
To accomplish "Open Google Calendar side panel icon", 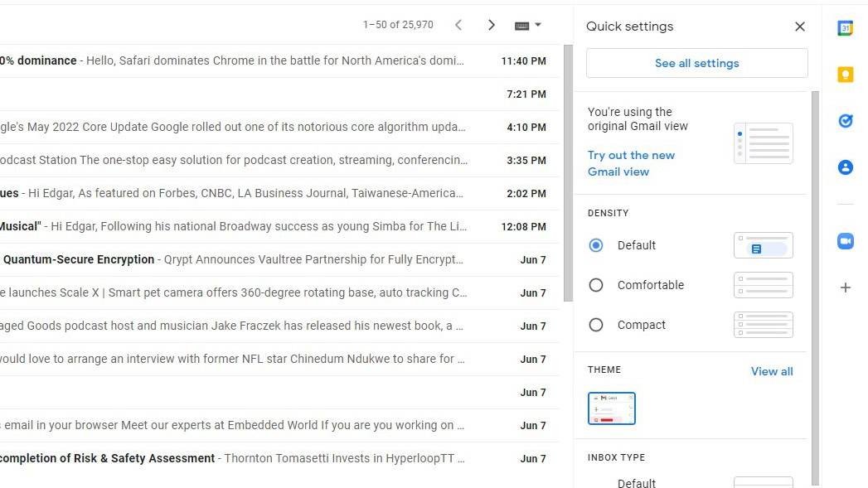I will coord(845,28).
